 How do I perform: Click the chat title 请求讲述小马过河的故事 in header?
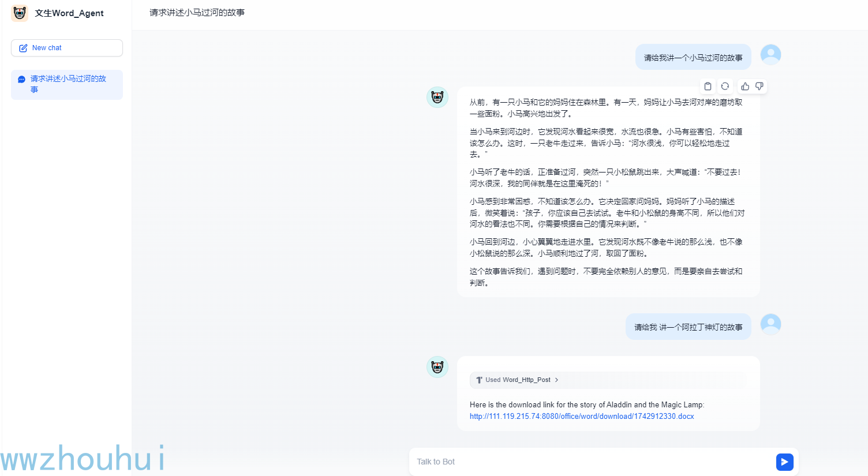[x=197, y=13]
